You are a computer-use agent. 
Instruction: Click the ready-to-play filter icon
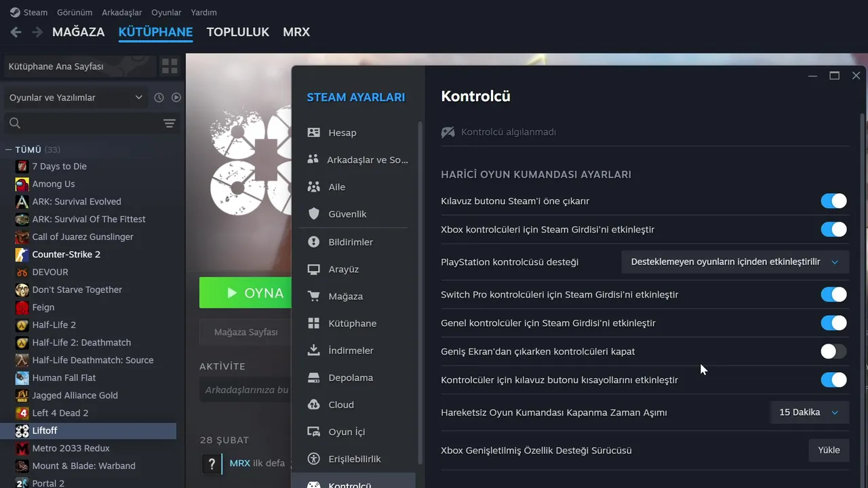[x=176, y=98]
